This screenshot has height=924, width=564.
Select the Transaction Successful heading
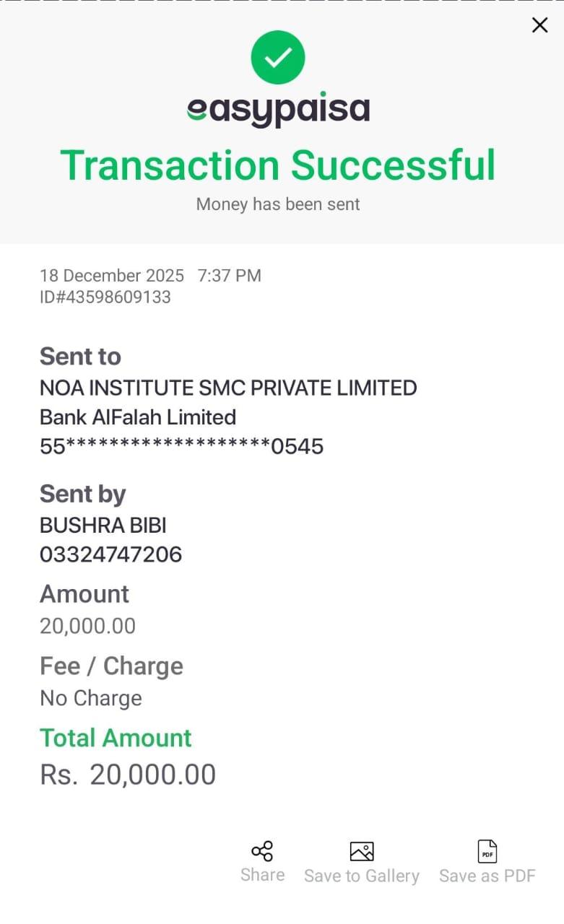click(278, 165)
